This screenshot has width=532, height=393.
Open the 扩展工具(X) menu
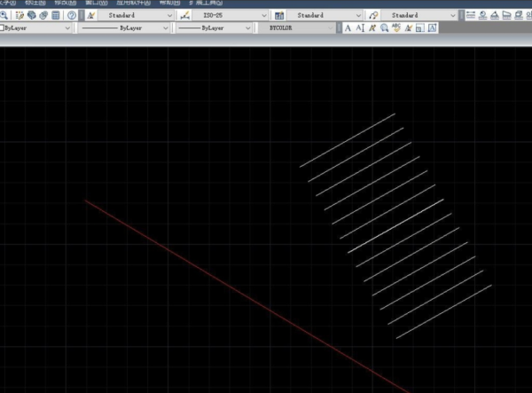[x=206, y=3]
